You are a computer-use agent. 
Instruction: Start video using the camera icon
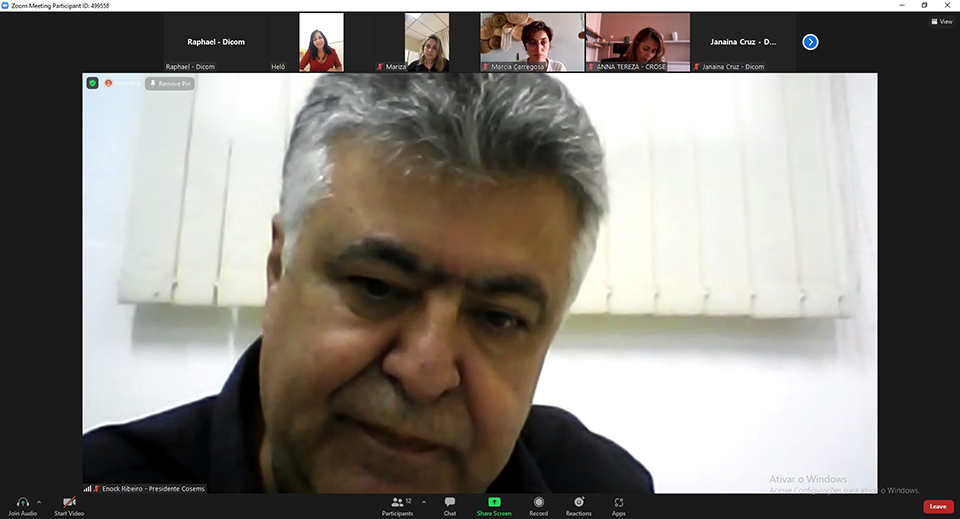69,502
